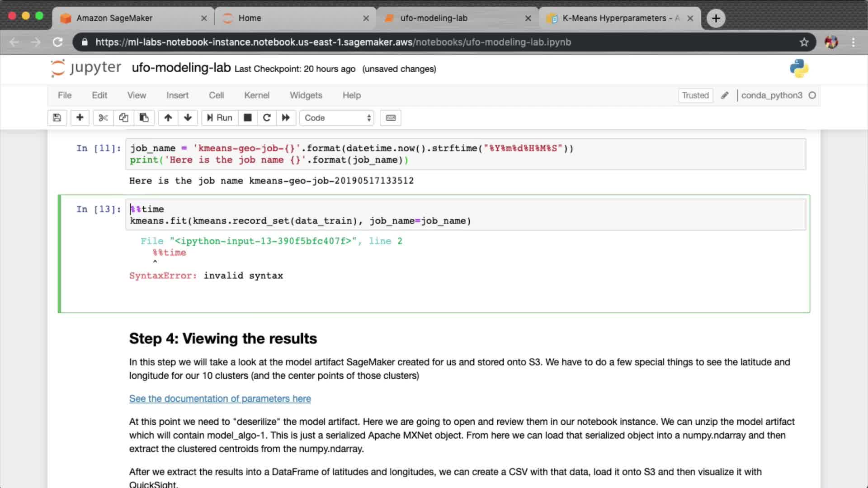Insert cell below with plus icon
The height and width of the screenshot is (488, 868).
coord(80,118)
